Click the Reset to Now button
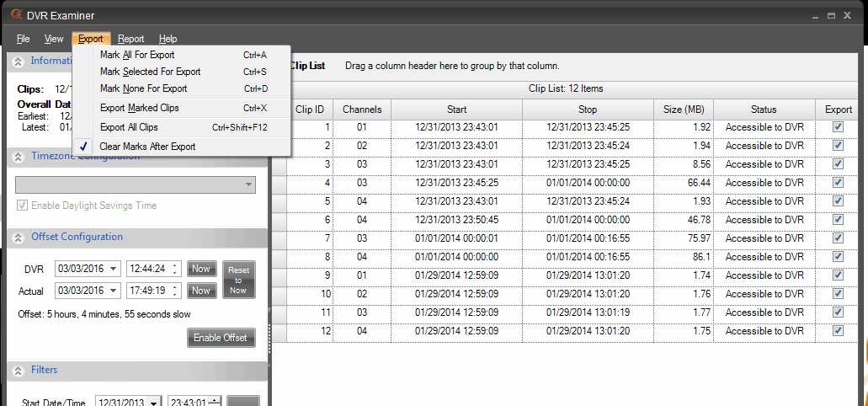868x406 pixels. [x=238, y=280]
